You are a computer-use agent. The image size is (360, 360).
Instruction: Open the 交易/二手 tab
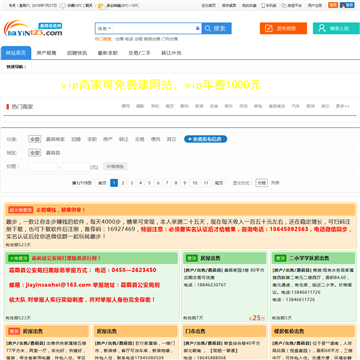coord(139,53)
